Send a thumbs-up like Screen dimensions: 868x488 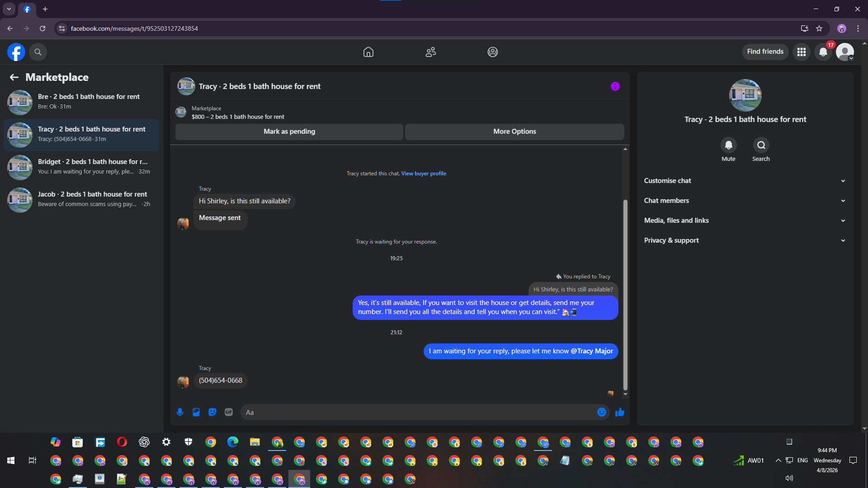tap(620, 412)
